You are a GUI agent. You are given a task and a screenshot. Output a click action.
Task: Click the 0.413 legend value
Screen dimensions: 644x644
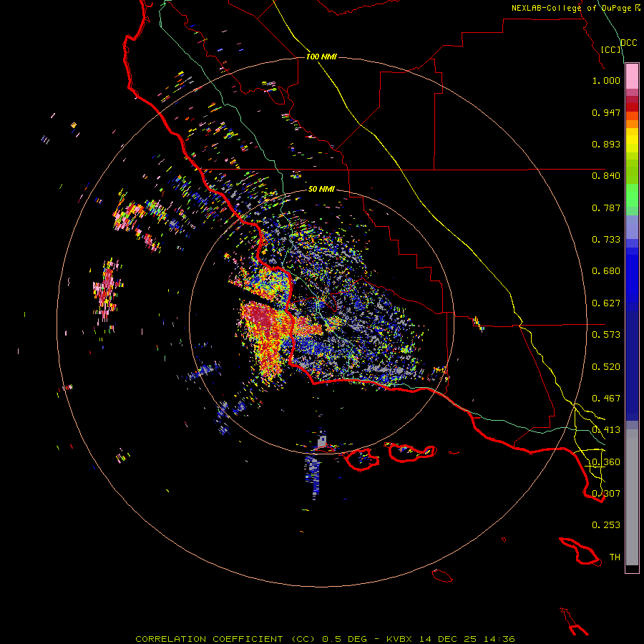coord(606,430)
